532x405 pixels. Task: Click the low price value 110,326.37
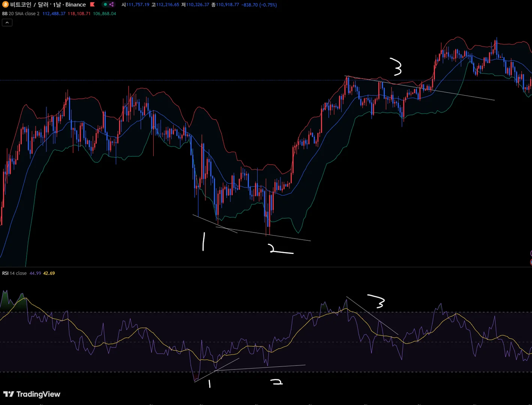coord(198,5)
